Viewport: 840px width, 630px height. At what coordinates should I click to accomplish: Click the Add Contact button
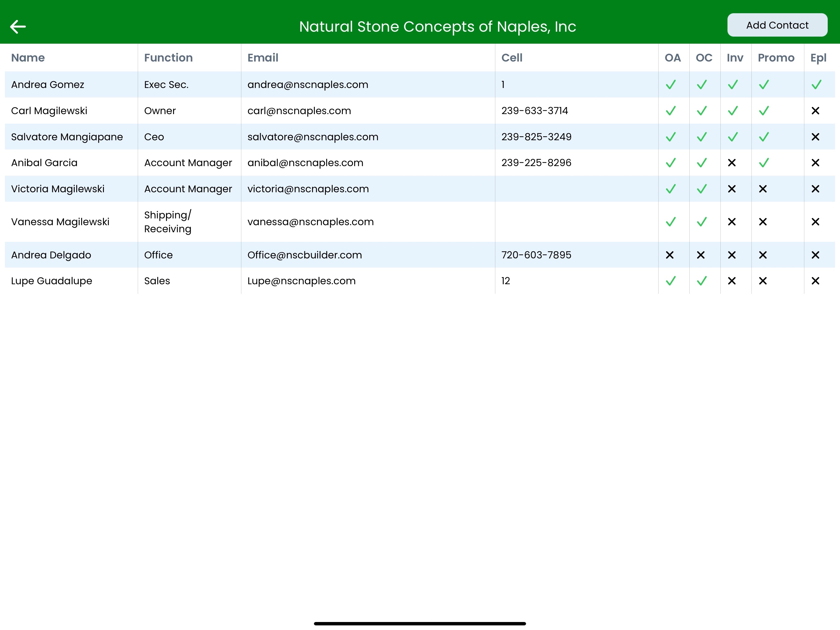pos(777,25)
